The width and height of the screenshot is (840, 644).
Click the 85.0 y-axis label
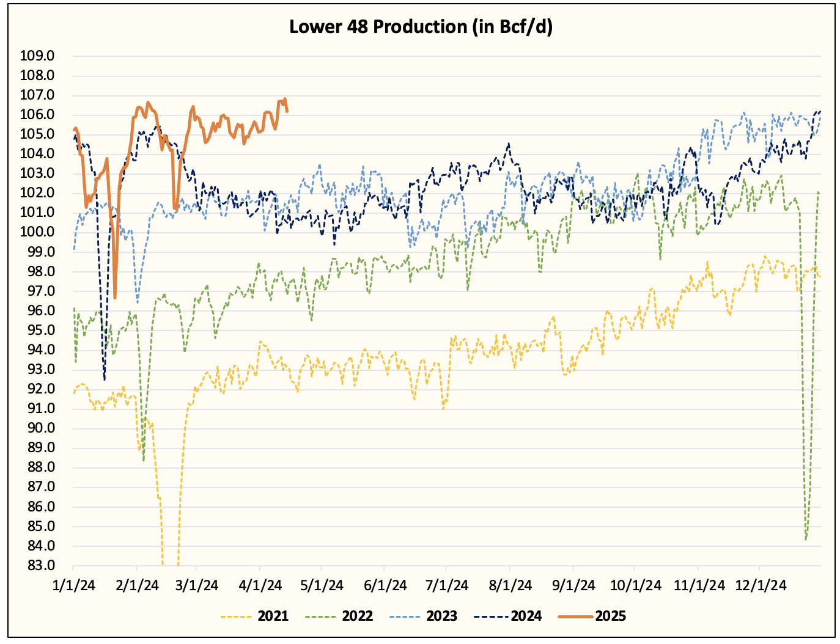[40, 525]
